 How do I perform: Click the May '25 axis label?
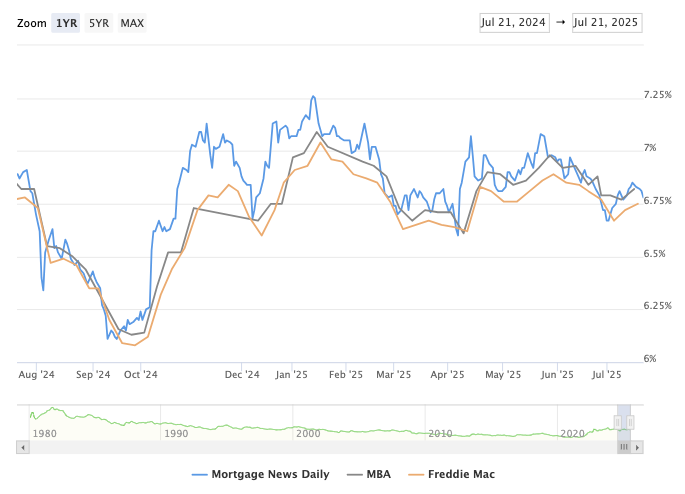pyautogui.click(x=503, y=375)
